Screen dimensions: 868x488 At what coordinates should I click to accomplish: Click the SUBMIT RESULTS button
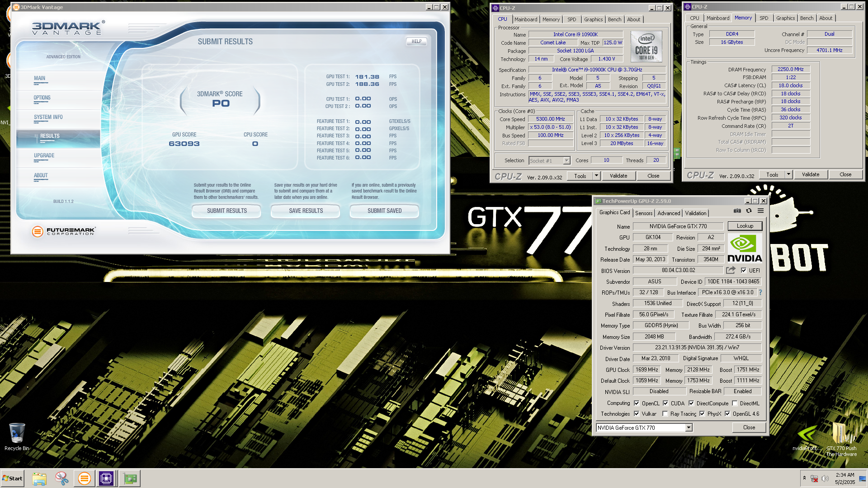click(x=226, y=211)
